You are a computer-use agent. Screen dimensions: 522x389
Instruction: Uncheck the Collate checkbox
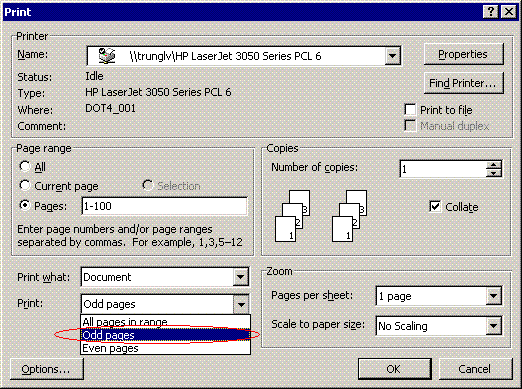pos(435,207)
